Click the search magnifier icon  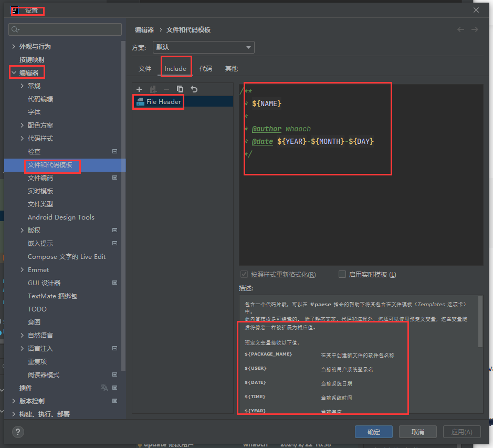(15, 29)
